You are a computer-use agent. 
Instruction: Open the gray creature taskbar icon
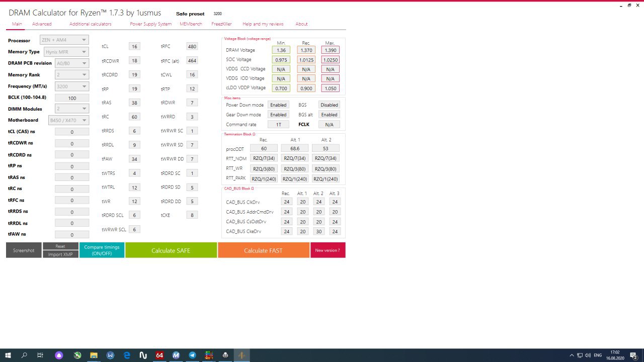[225, 355]
